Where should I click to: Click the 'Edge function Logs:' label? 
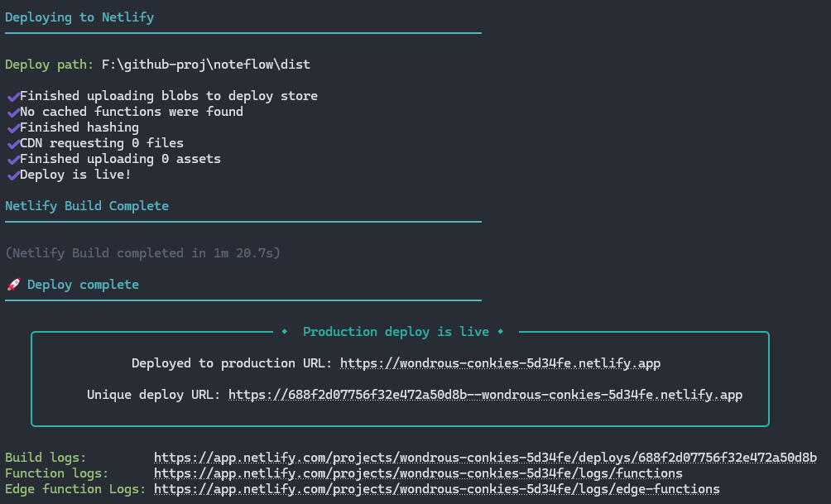75,489
